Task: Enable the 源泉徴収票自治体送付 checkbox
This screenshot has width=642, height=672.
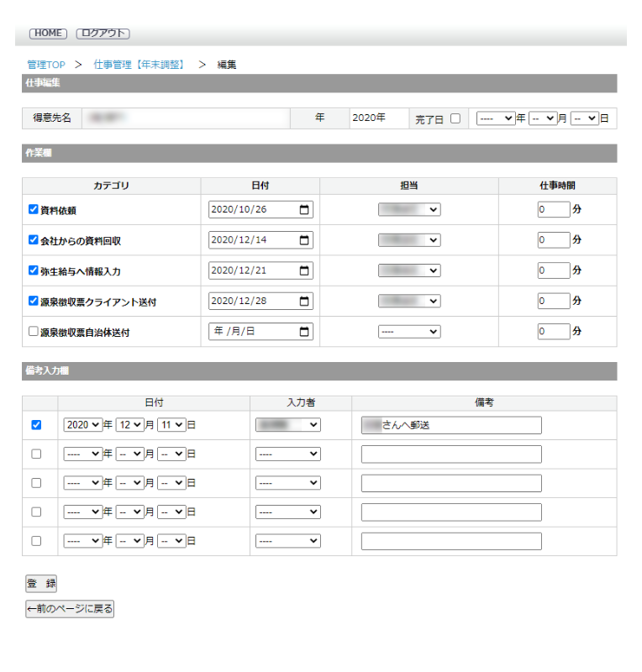Action: tap(34, 331)
